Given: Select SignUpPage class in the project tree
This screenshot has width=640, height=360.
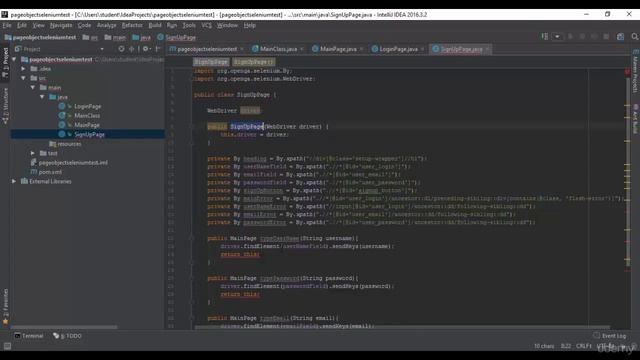Looking at the screenshot, I should pos(88,134).
